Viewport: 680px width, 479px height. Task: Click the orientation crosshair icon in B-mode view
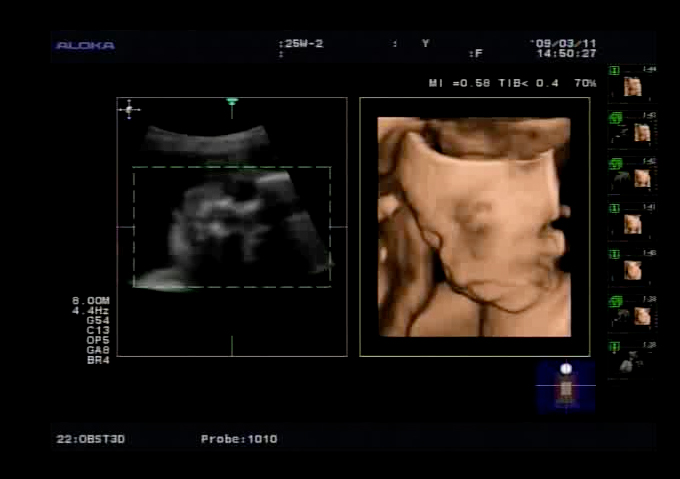(x=129, y=110)
